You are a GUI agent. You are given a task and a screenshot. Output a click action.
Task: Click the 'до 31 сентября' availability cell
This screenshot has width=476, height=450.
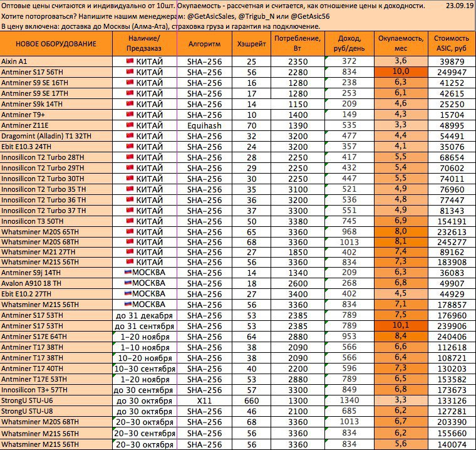145,326
